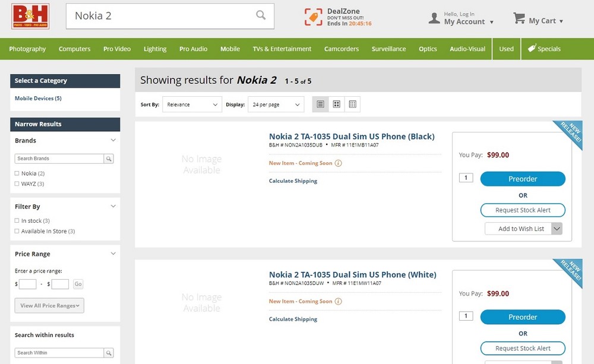
Task: Open the Pro Video menu
Action: pyautogui.click(x=116, y=49)
